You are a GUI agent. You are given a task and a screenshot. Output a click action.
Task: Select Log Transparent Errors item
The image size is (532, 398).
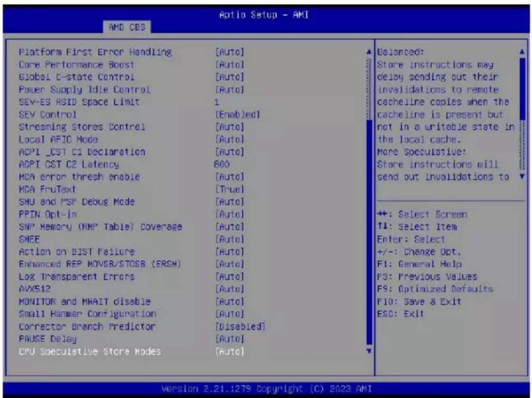click(x=132, y=277)
